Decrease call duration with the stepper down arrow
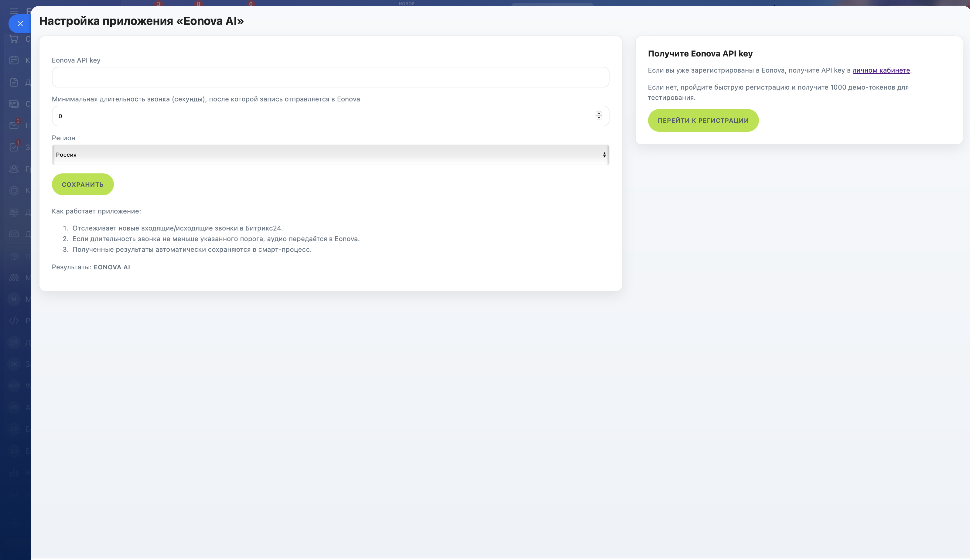 599,118
